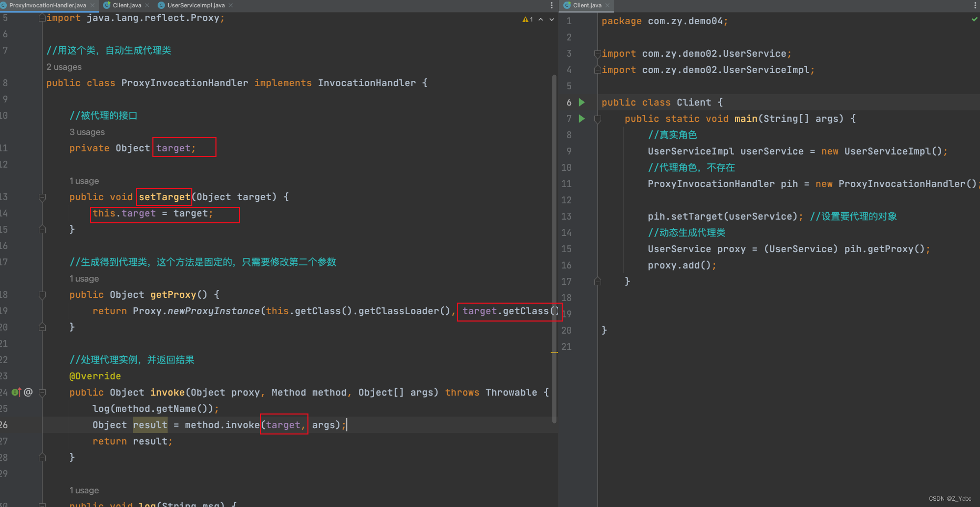Jump to next highlighted problem arrow
Image resolution: width=980 pixels, height=507 pixels.
point(552,19)
